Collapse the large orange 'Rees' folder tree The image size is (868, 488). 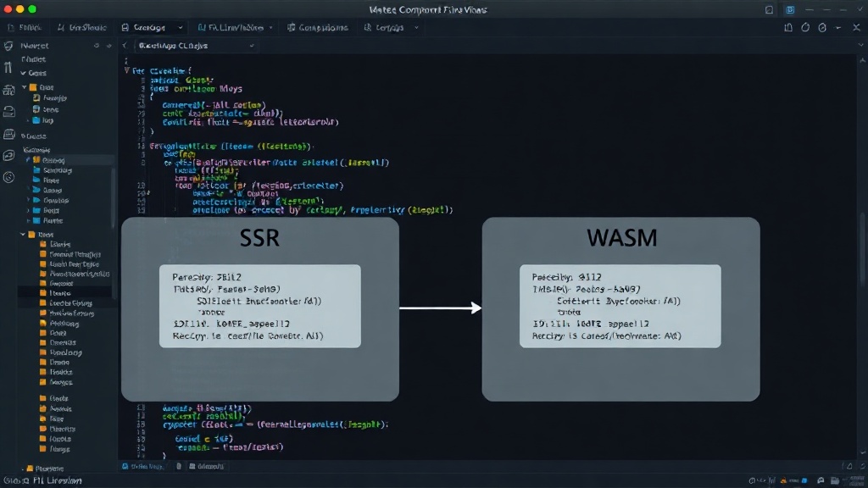pos(23,235)
